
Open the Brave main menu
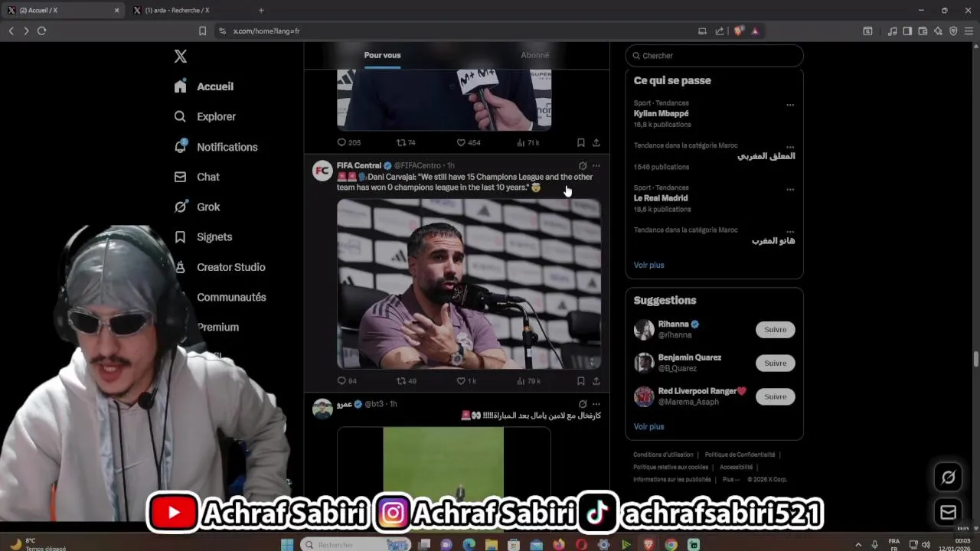[969, 31]
